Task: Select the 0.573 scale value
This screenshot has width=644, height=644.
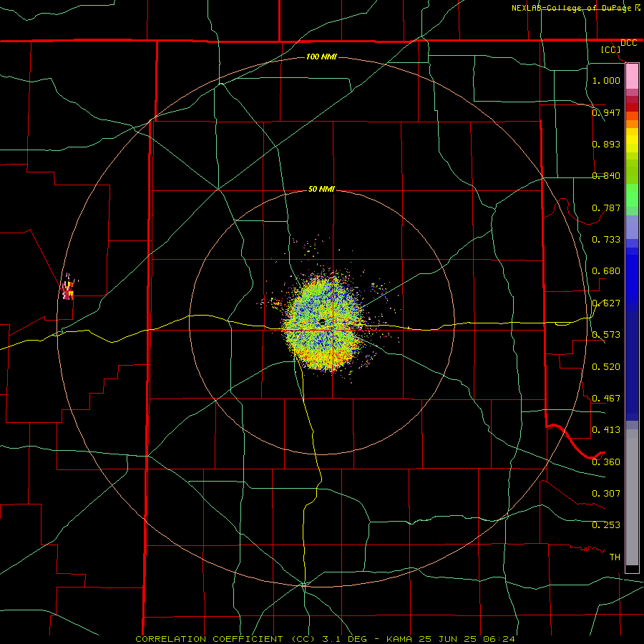Action: tap(606, 334)
